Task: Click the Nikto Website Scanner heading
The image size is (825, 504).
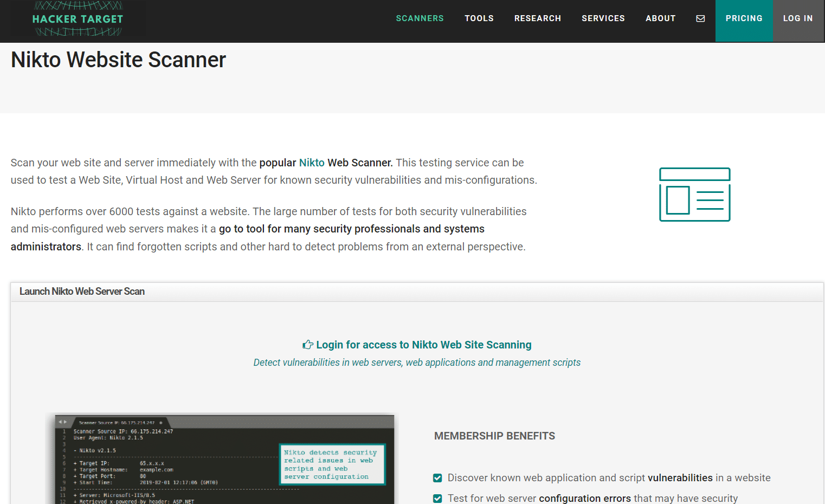Action: coord(118,60)
